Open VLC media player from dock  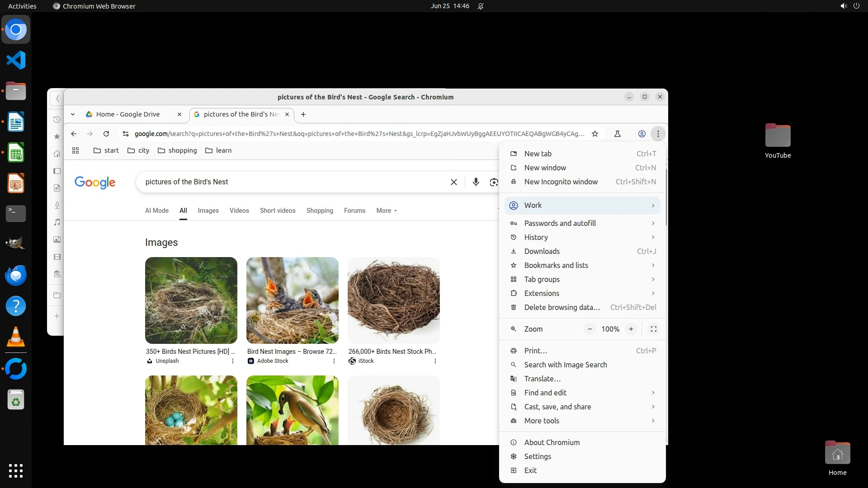(x=16, y=337)
